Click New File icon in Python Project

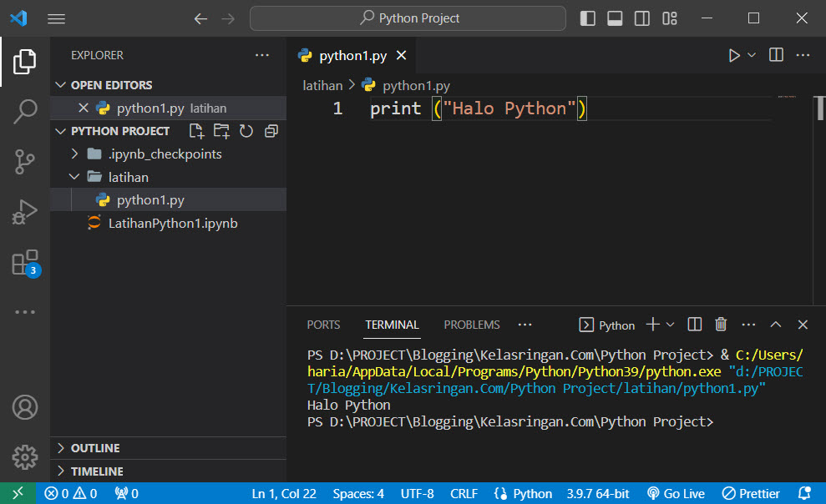(x=196, y=131)
